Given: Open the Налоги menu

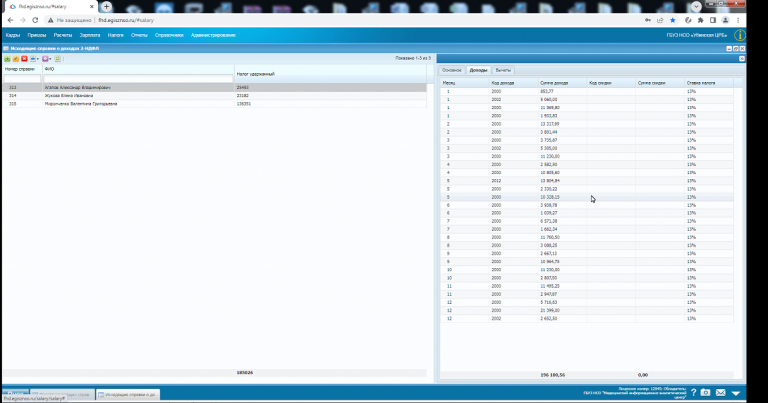Looking at the screenshot, I should 116,35.
